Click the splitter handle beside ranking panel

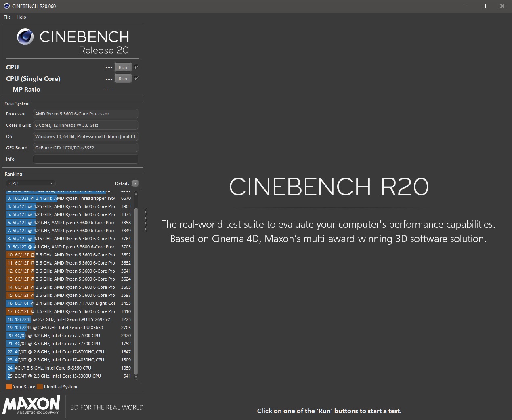click(x=146, y=220)
